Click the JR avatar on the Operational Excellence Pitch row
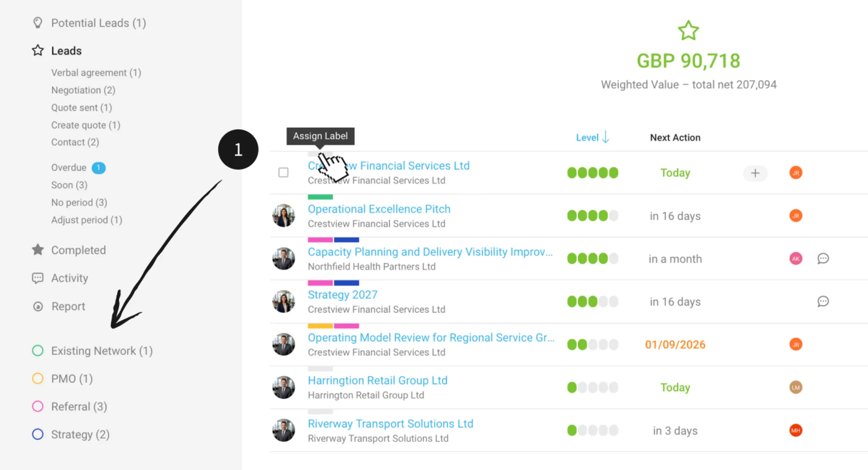 (796, 216)
